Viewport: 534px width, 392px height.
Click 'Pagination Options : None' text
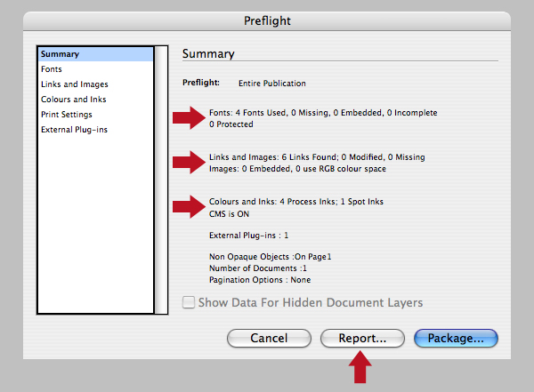(x=260, y=280)
